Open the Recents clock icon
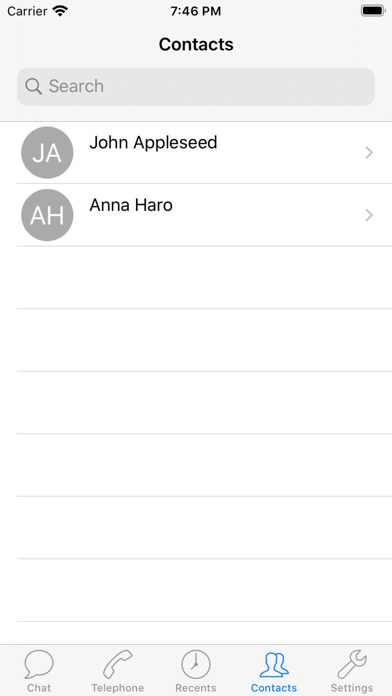Screen dimensions: 392x696 [196, 664]
